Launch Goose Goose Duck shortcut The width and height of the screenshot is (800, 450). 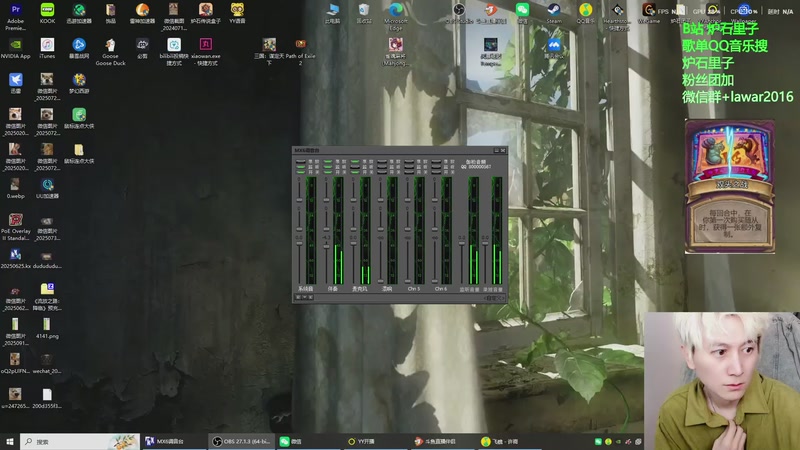point(110,52)
